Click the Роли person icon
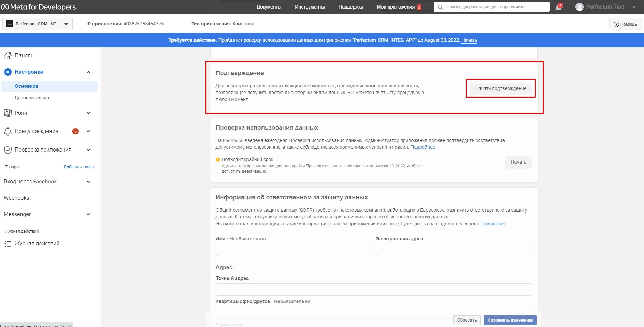Image resolution: width=644 pixels, height=327 pixels. [x=8, y=113]
